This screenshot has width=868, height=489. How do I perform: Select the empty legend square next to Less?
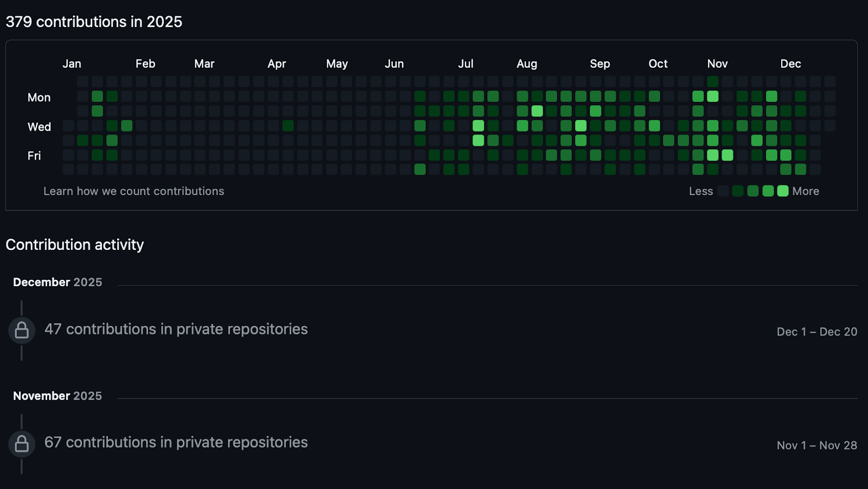click(x=723, y=191)
